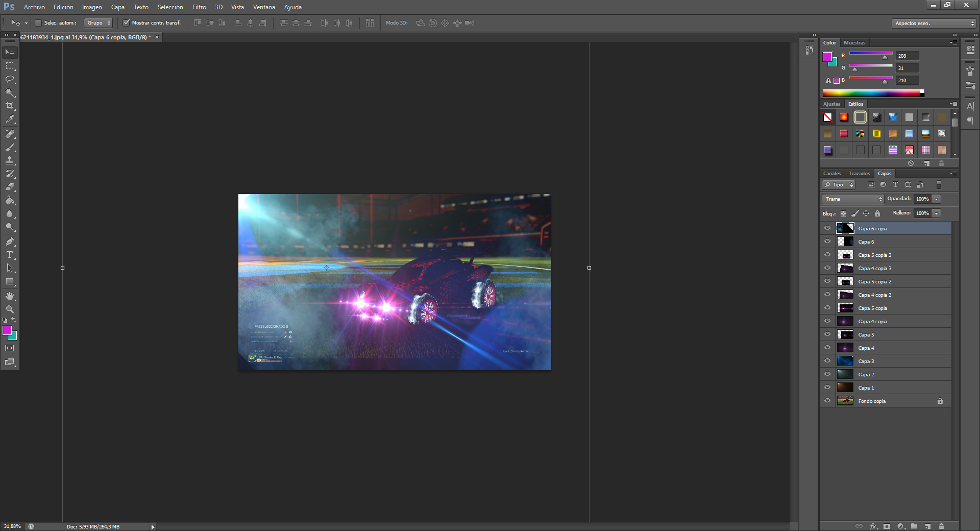The height and width of the screenshot is (531, 980).
Task: Select the Eyedropper tool
Action: click(10, 119)
